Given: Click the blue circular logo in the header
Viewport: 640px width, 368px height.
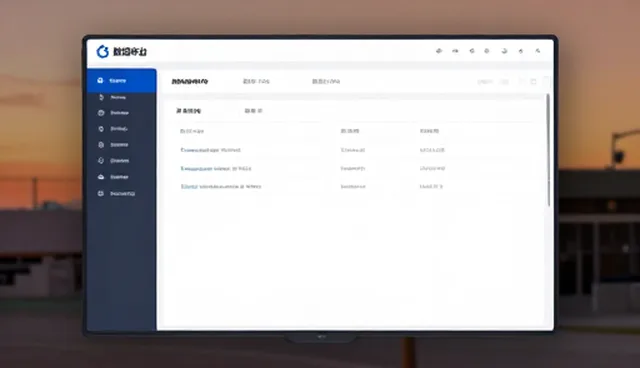Looking at the screenshot, I should coord(102,51).
